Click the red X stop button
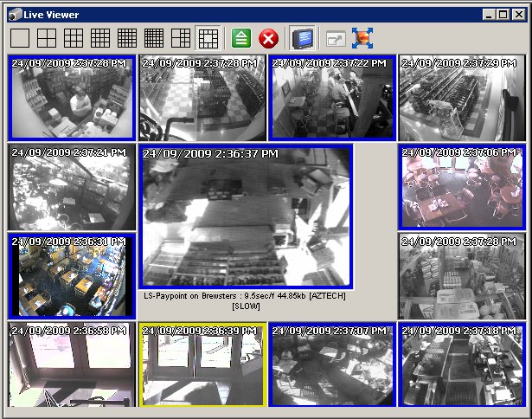The image size is (532, 419). pyautogui.click(x=268, y=38)
